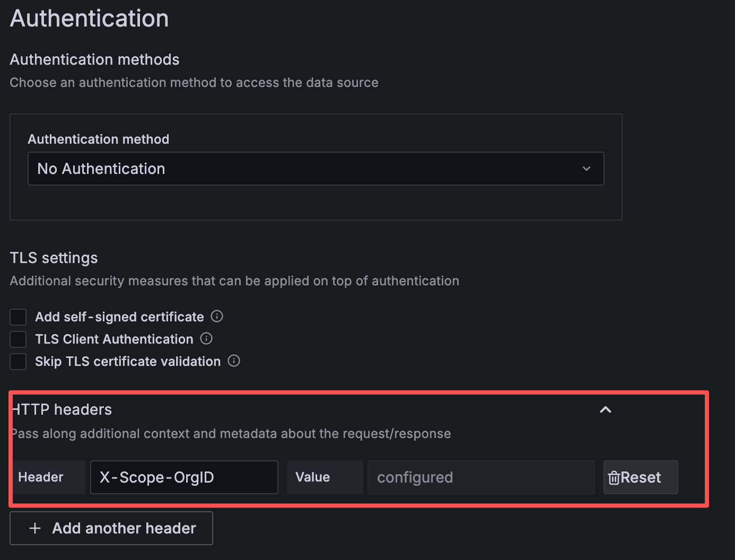This screenshot has height=560, width=735.
Task: Click info icon beside Add self-signed certificate
Action: pyautogui.click(x=217, y=317)
